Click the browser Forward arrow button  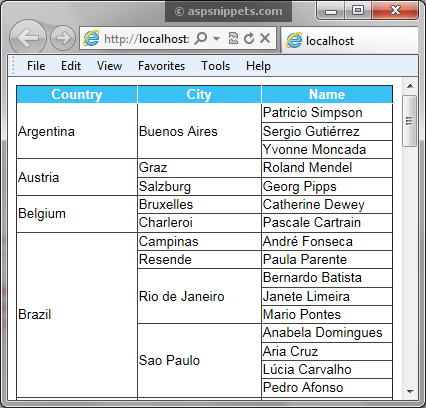[x=63, y=38]
